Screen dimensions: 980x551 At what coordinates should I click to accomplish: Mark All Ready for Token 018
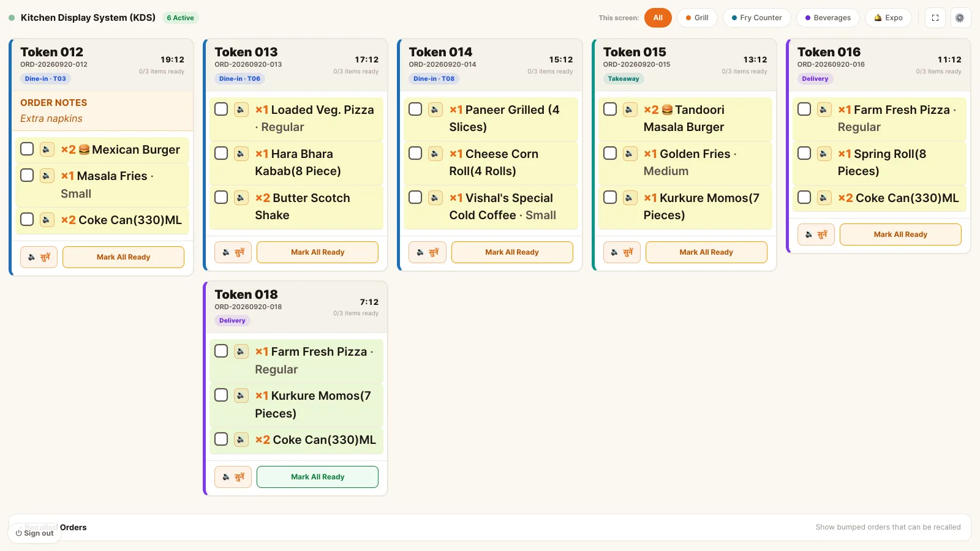click(317, 477)
